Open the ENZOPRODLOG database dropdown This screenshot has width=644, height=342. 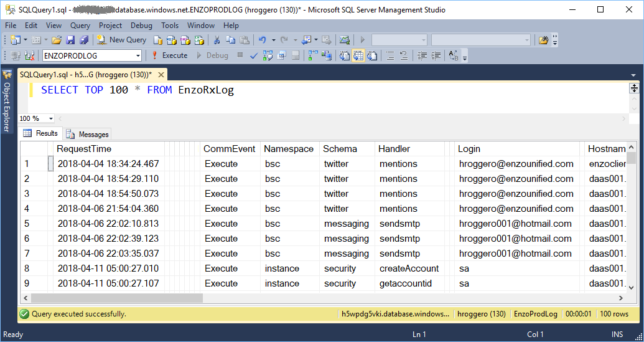[138, 55]
